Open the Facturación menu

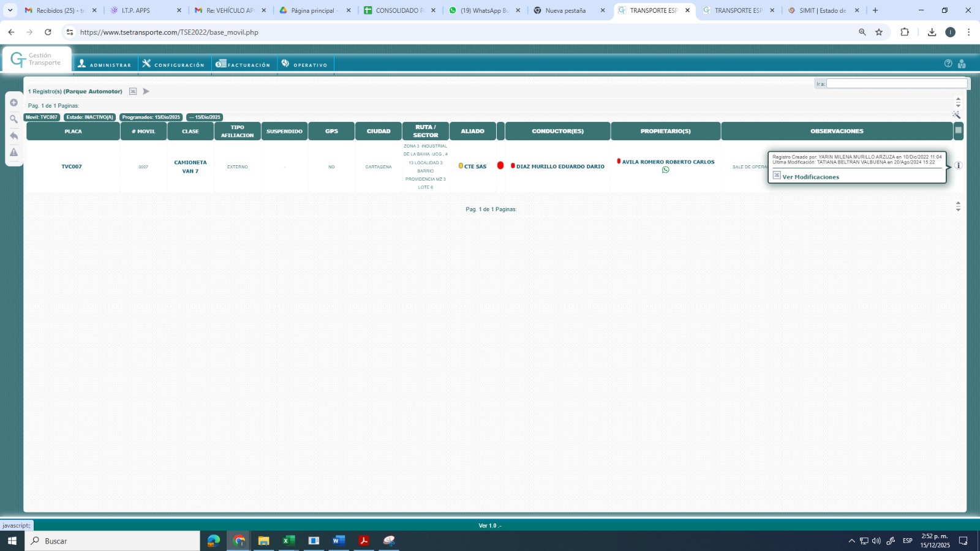click(243, 64)
